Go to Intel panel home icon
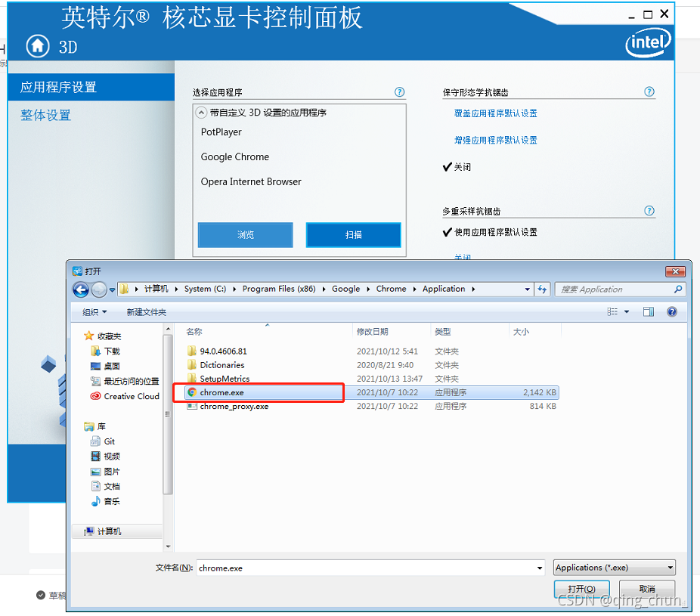Image resolution: width=700 pixels, height=616 pixels. (38, 46)
